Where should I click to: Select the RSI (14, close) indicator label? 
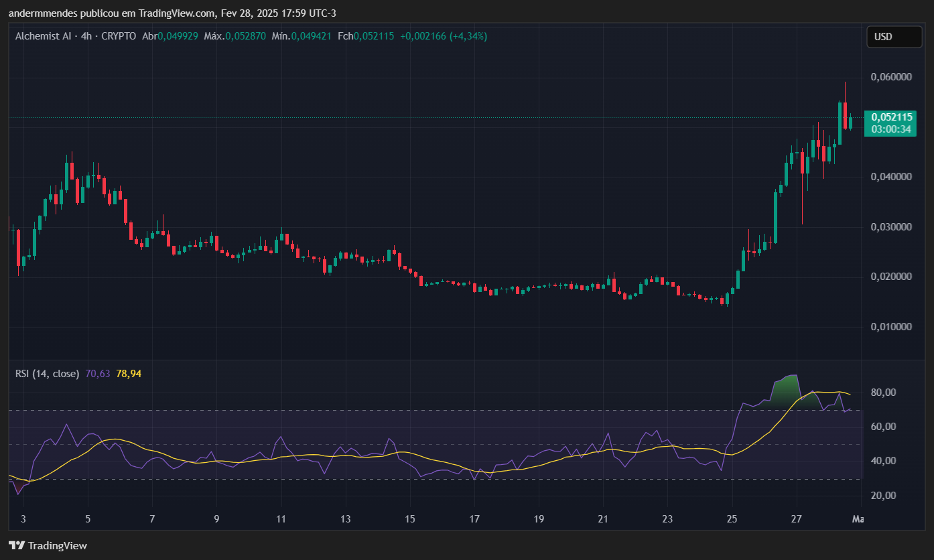47,373
